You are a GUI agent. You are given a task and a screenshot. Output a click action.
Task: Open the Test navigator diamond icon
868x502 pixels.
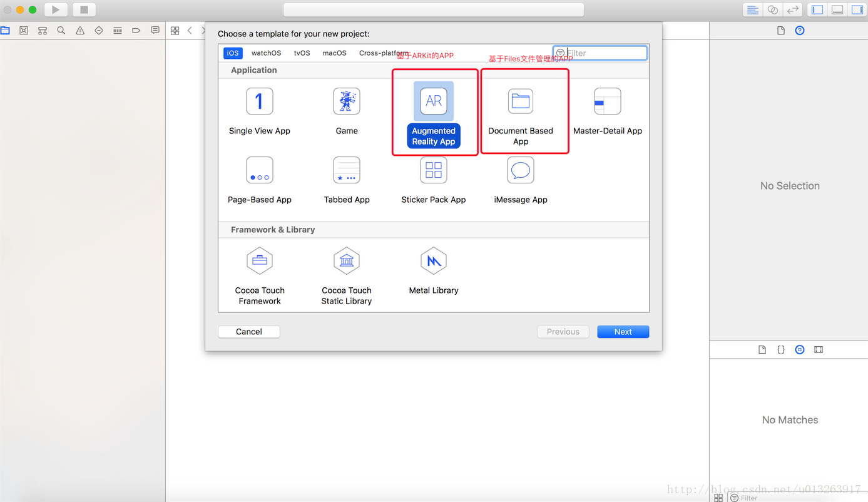[99, 30]
